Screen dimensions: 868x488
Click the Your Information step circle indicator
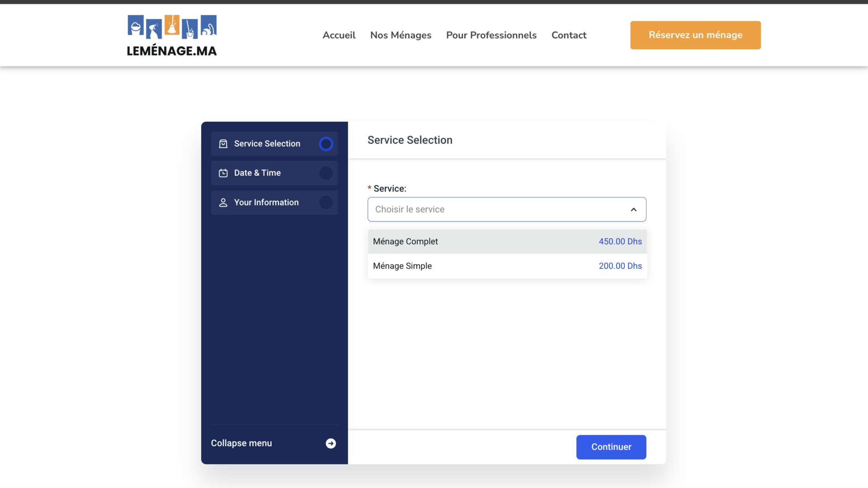[x=326, y=202]
